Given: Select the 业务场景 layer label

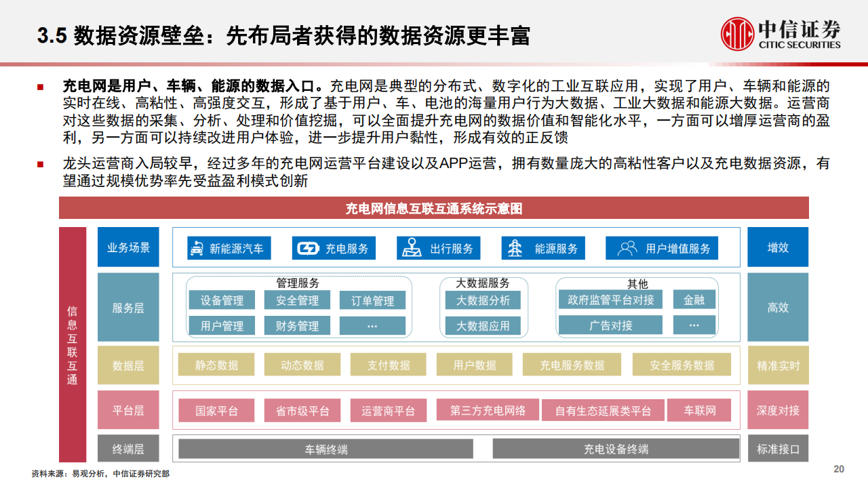Looking at the screenshot, I should tap(128, 247).
